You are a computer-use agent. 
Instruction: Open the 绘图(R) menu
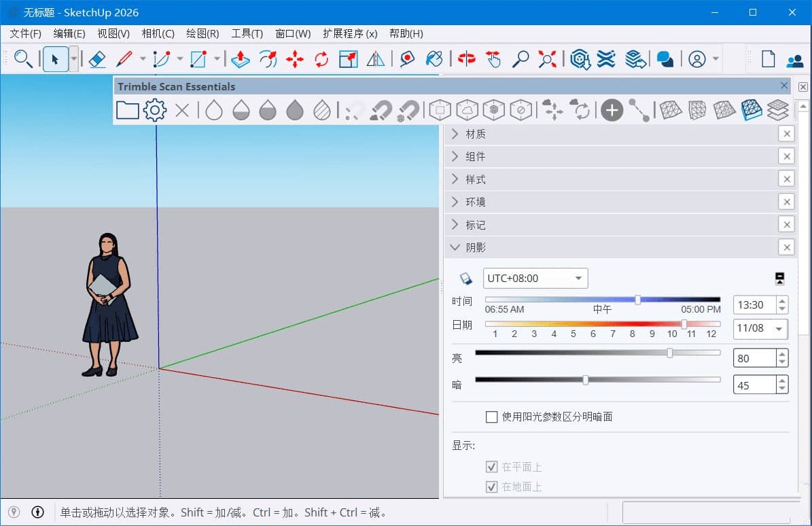202,34
